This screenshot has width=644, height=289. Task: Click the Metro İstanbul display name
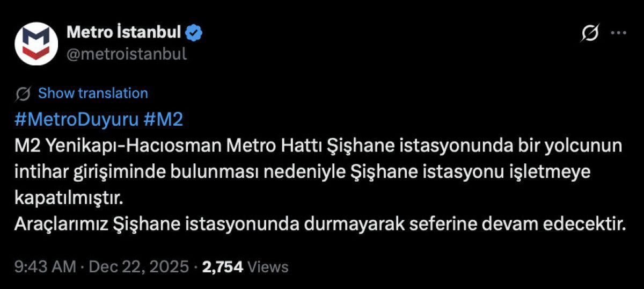(123, 33)
